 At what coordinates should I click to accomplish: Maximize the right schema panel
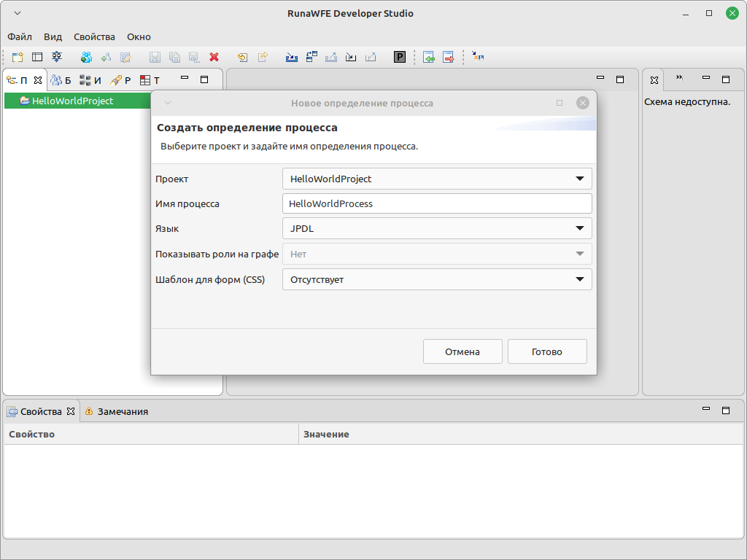click(x=726, y=79)
